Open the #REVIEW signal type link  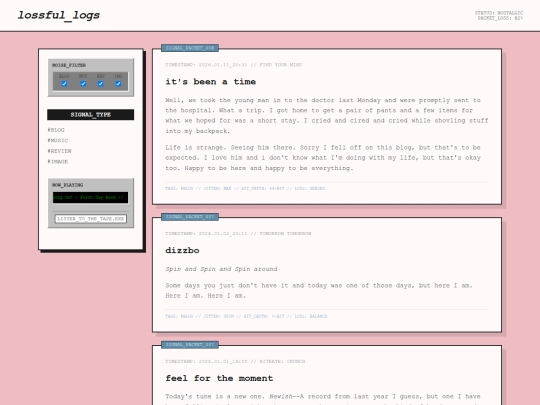coord(59,151)
